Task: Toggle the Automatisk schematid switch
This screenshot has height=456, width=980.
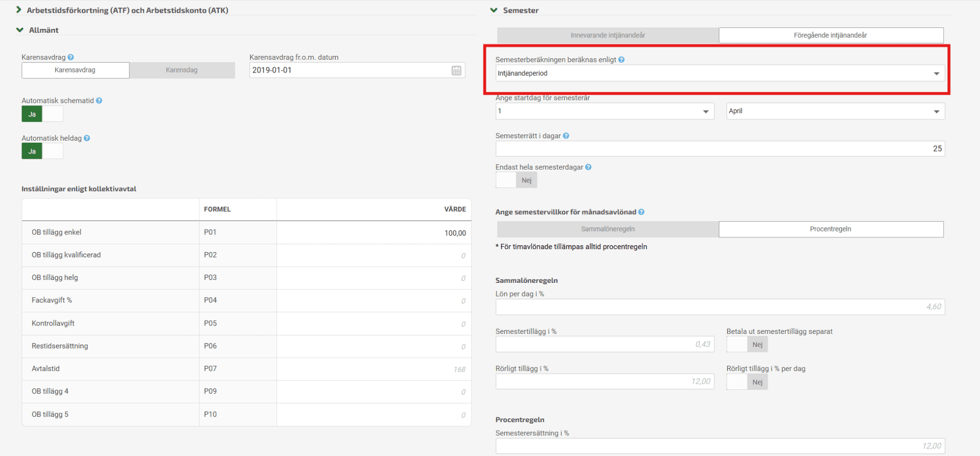Action: click(x=42, y=114)
